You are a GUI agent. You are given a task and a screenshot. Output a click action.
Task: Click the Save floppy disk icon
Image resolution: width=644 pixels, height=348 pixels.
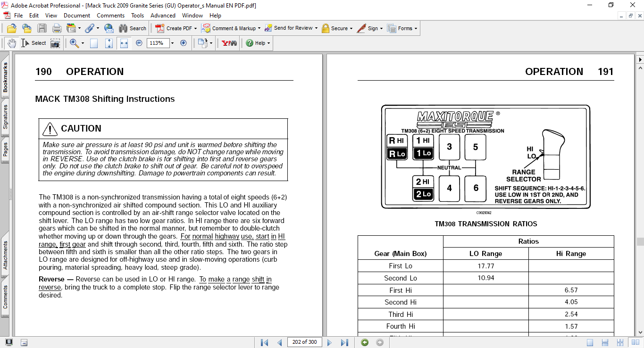(x=42, y=28)
